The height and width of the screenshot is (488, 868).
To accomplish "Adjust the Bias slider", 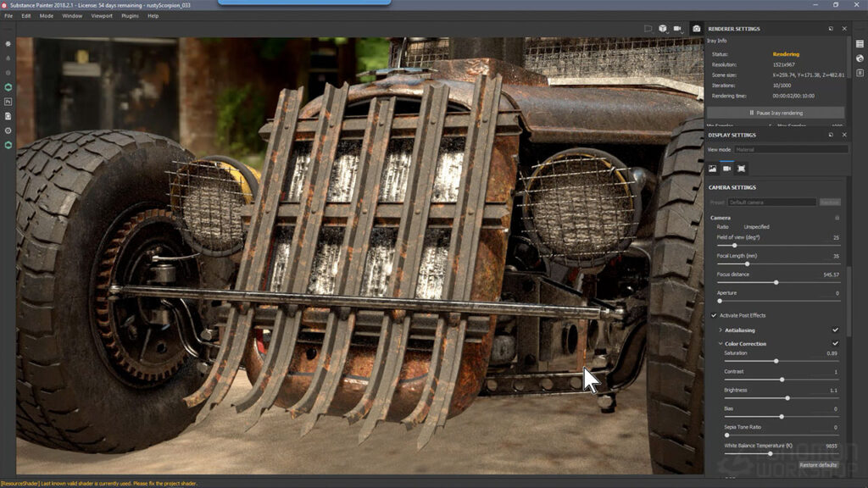I will (782, 417).
